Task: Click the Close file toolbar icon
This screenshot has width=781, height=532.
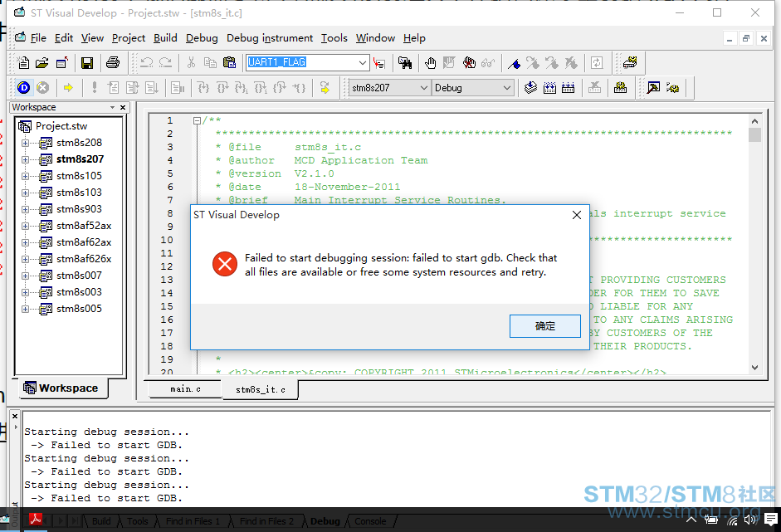Action: coord(61,63)
